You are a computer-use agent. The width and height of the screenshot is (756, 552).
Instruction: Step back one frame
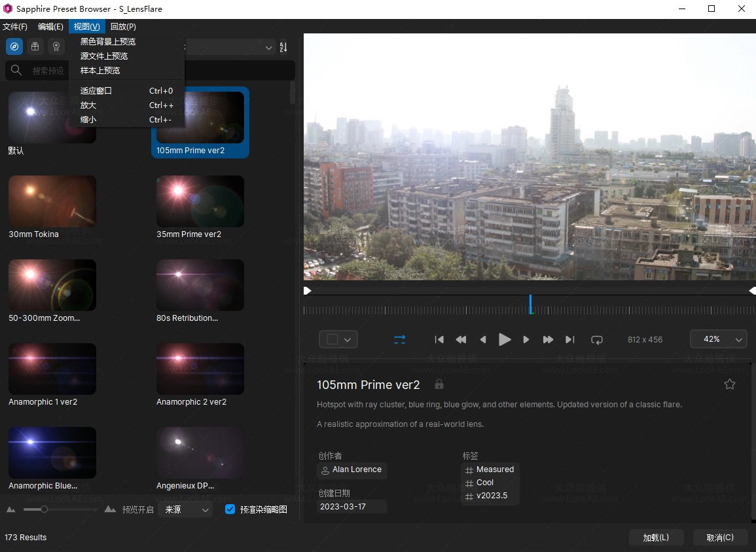point(482,339)
